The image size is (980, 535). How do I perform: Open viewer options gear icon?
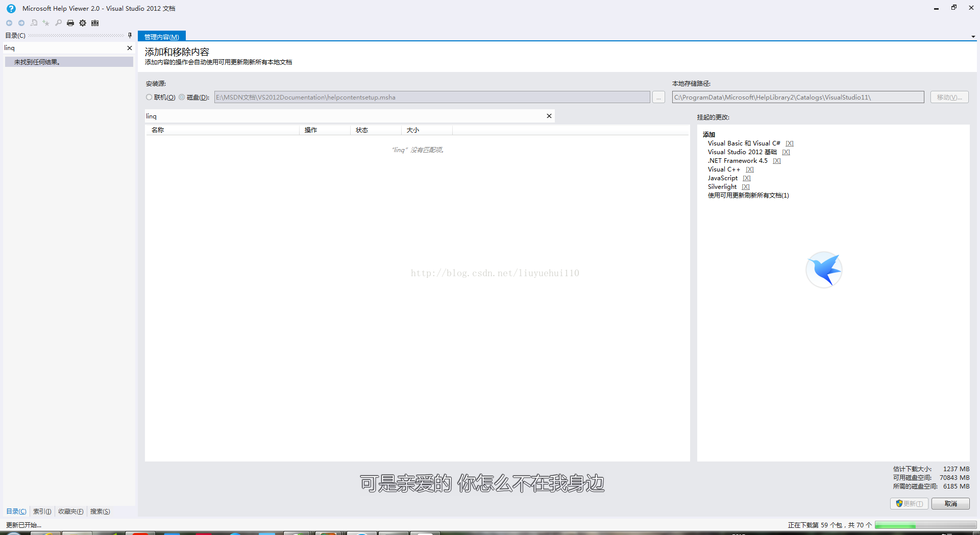click(x=83, y=23)
